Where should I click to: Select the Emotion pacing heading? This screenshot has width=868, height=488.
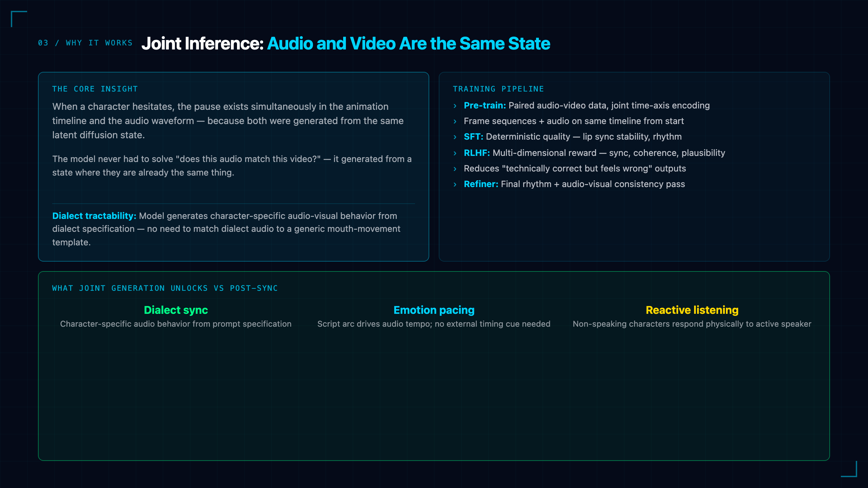[434, 310]
